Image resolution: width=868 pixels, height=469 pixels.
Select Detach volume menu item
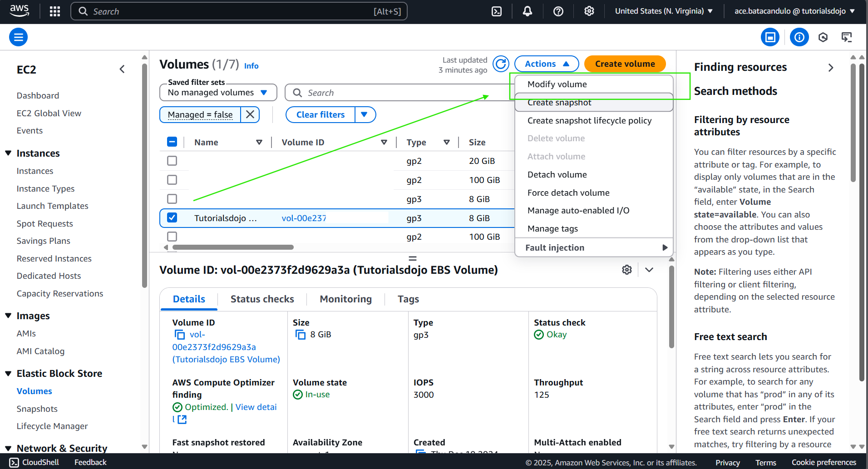point(594,175)
